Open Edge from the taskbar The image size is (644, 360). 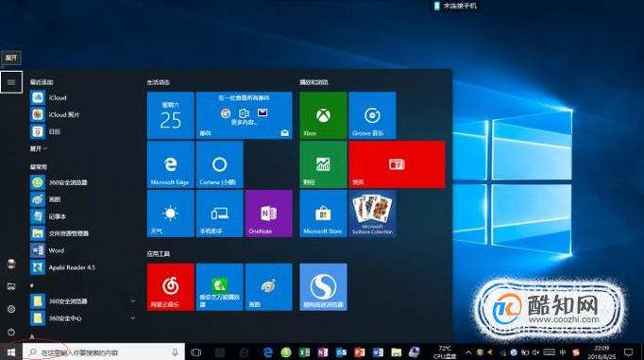point(268,352)
